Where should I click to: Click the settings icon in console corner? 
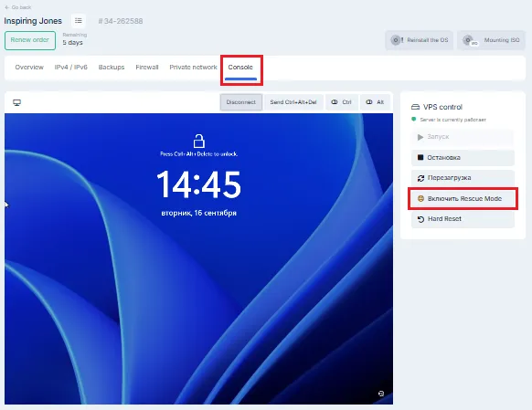(x=381, y=394)
